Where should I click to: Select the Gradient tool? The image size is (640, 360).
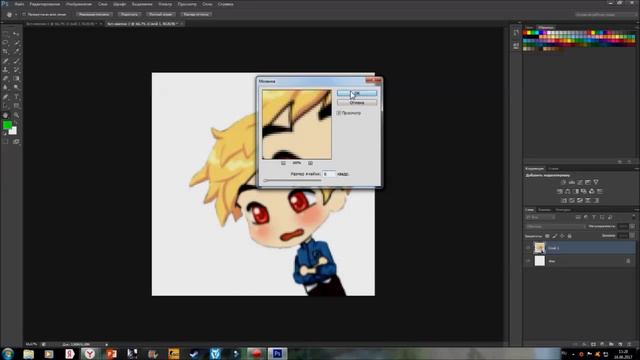coord(16,78)
